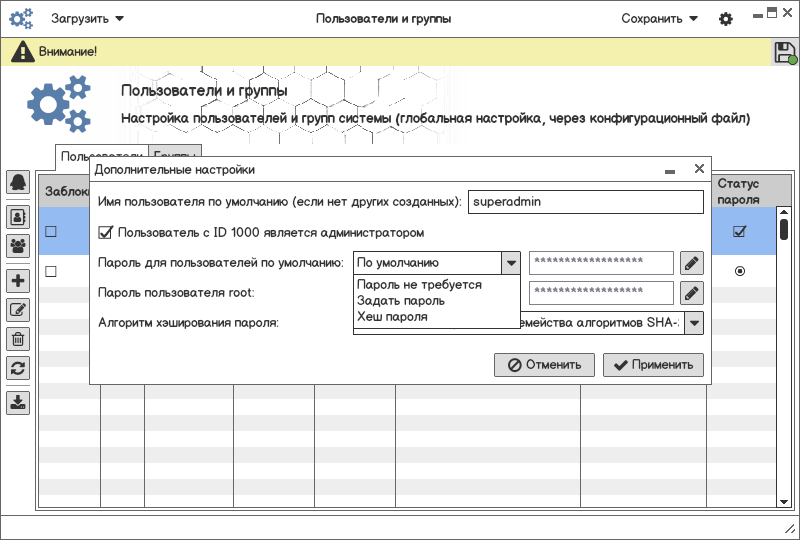This screenshot has width=800, height=540.
Task: Open the single user contact card icon
Action: (18, 215)
